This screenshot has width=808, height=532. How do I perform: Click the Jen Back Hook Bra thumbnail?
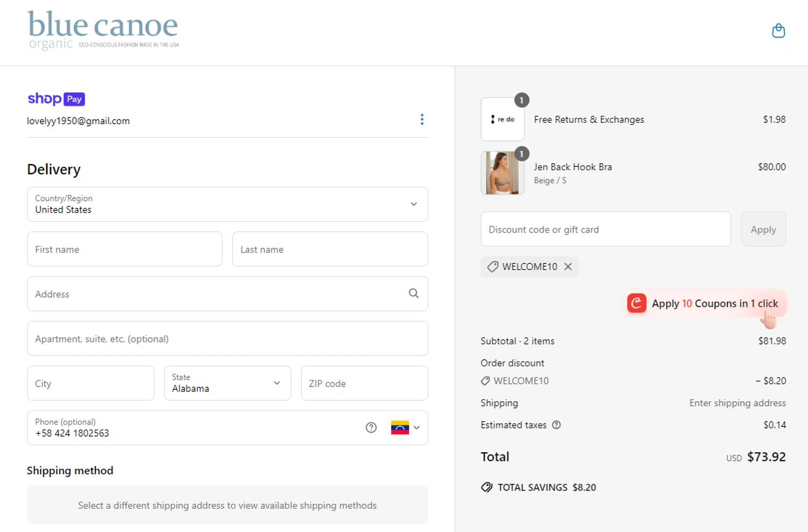(x=502, y=173)
